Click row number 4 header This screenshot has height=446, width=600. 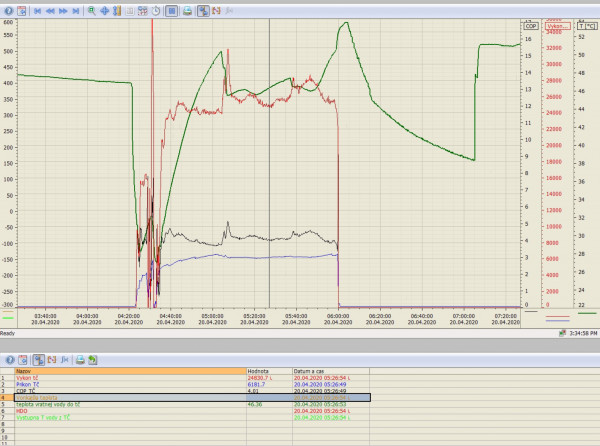point(7,398)
